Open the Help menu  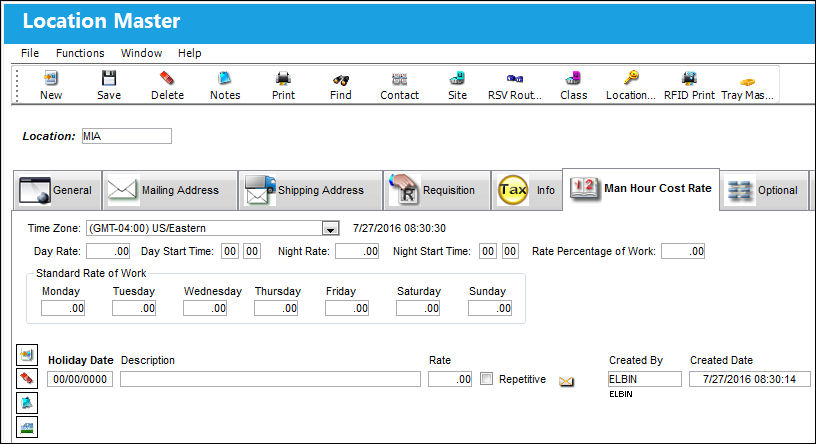pyautogui.click(x=189, y=53)
